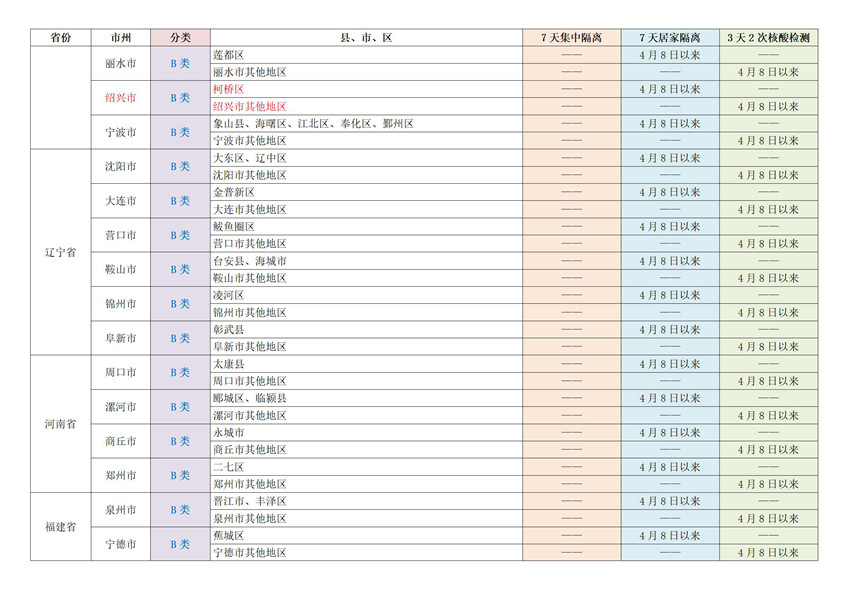Select the 沈阳市其他地区 row cell
Screen dimensions: 850x601
[250, 175]
